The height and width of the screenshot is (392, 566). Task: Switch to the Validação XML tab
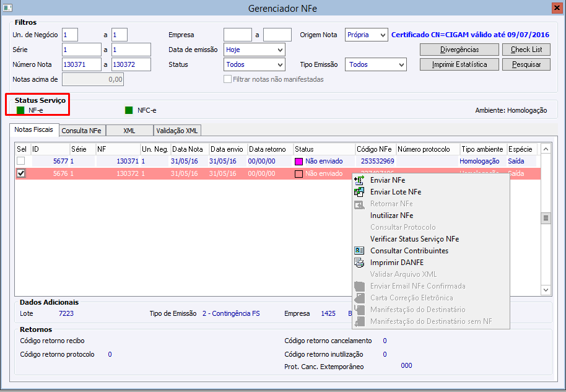(x=177, y=131)
